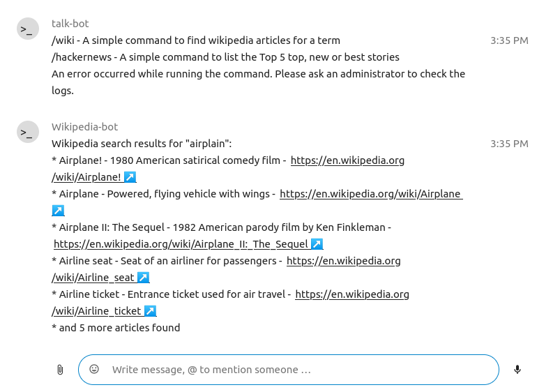Open the emoji picker smiley icon
560x392 pixels.
point(94,369)
